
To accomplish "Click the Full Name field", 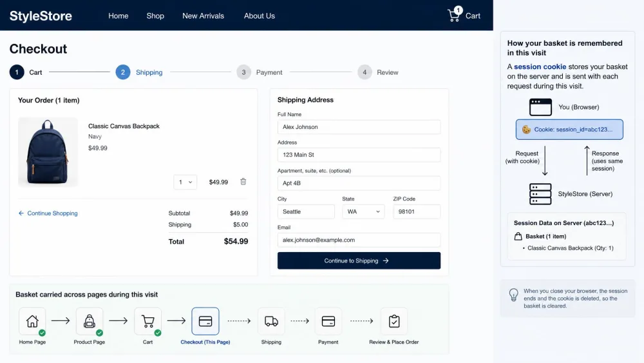I will coord(359,127).
